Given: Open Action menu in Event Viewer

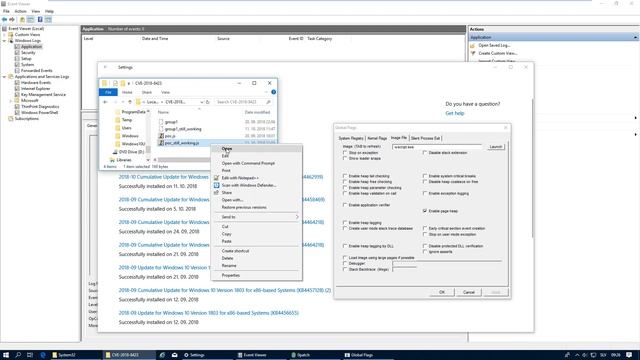Looking at the screenshot, I should click(x=20, y=11).
